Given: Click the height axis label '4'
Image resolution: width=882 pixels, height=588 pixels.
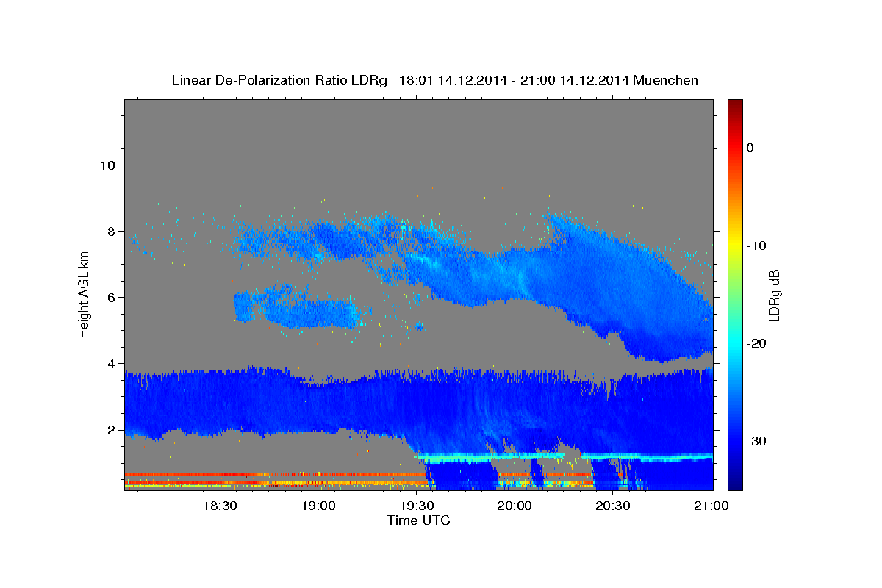Looking at the screenshot, I should 112,363.
